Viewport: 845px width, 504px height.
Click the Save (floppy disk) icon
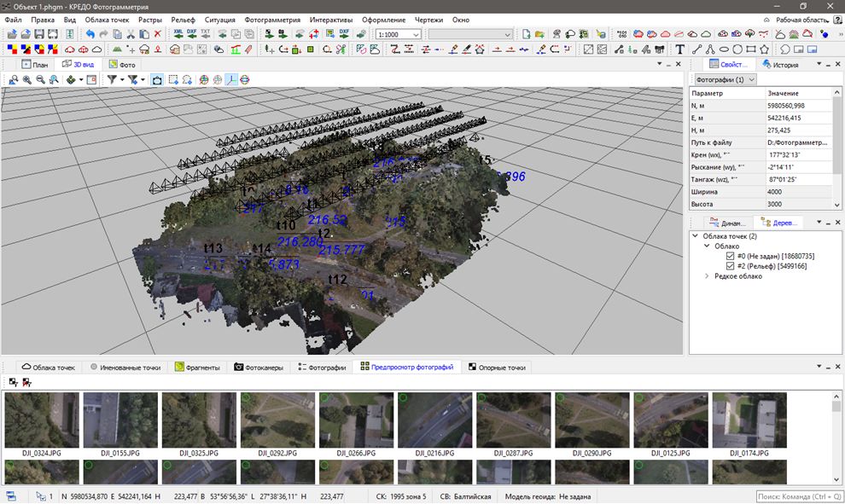38,34
